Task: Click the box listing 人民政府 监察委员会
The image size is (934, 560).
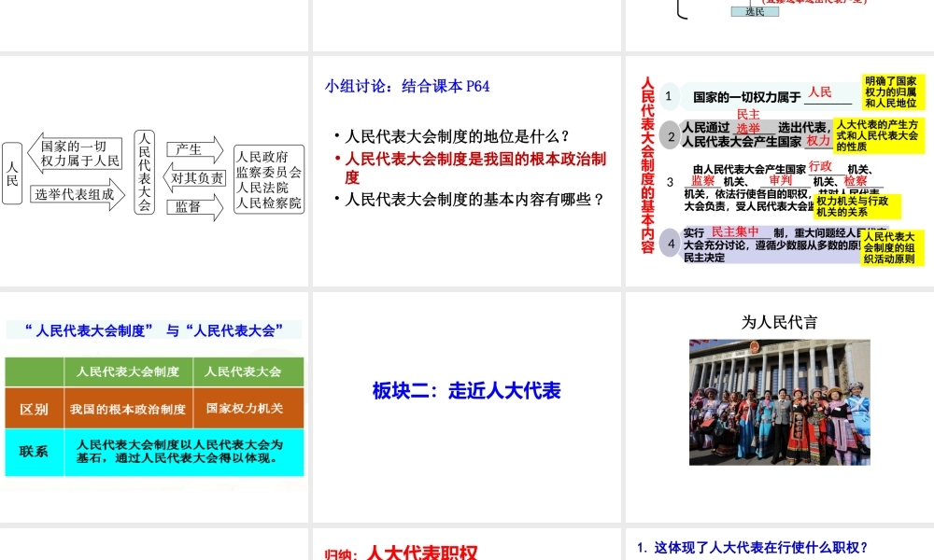Action: pos(269,179)
